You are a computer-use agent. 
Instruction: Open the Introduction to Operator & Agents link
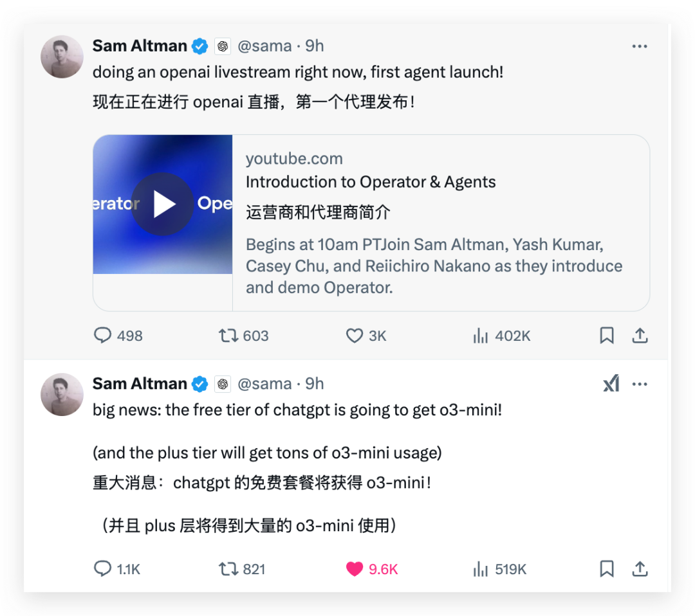click(x=371, y=182)
